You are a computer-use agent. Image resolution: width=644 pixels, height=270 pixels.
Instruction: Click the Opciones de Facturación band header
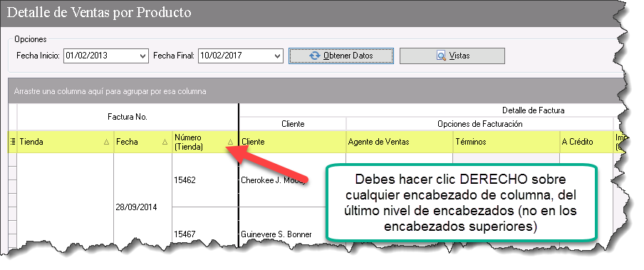tap(479, 124)
